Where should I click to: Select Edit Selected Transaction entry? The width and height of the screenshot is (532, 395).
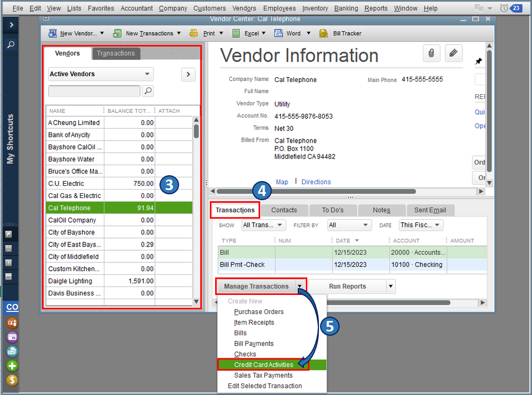tap(272, 386)
